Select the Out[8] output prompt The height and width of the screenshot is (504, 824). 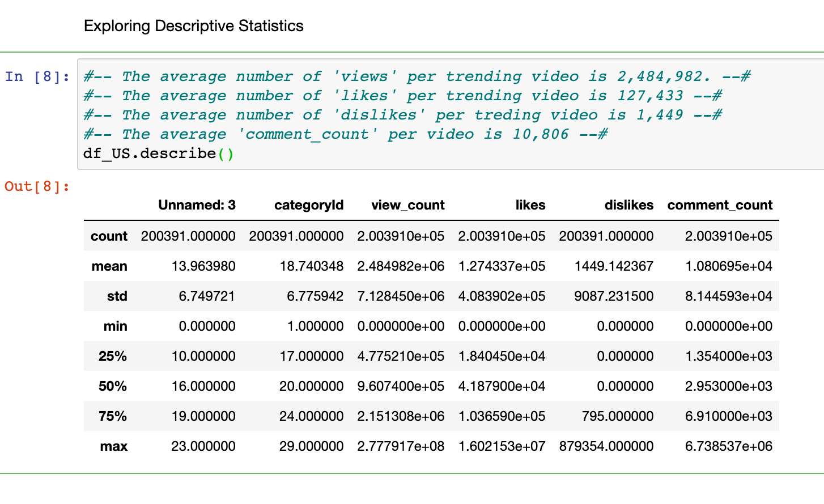tap(37, 186)
